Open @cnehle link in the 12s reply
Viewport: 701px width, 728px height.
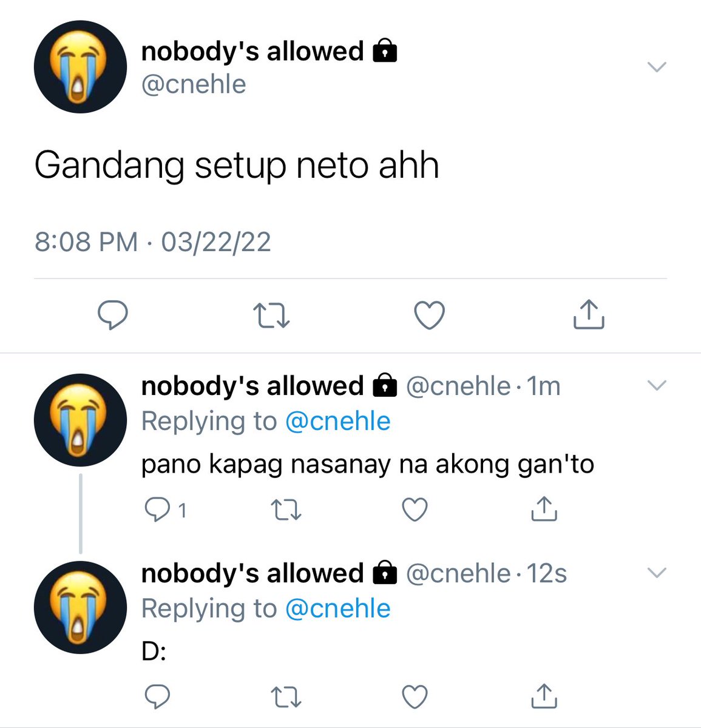(337, 608)
